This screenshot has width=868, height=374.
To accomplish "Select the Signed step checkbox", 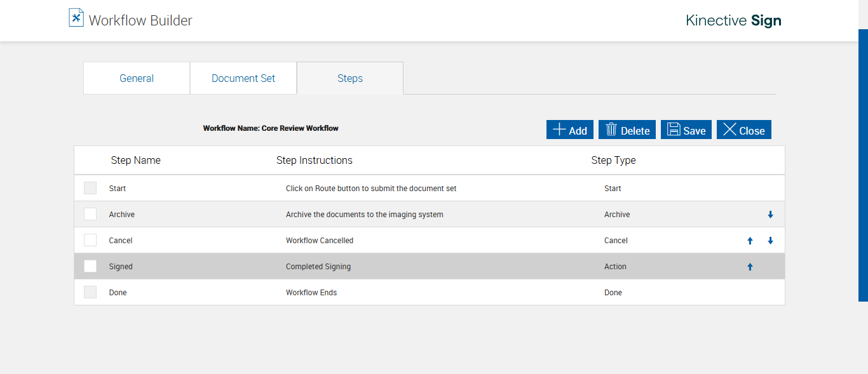I will [90, 266].
